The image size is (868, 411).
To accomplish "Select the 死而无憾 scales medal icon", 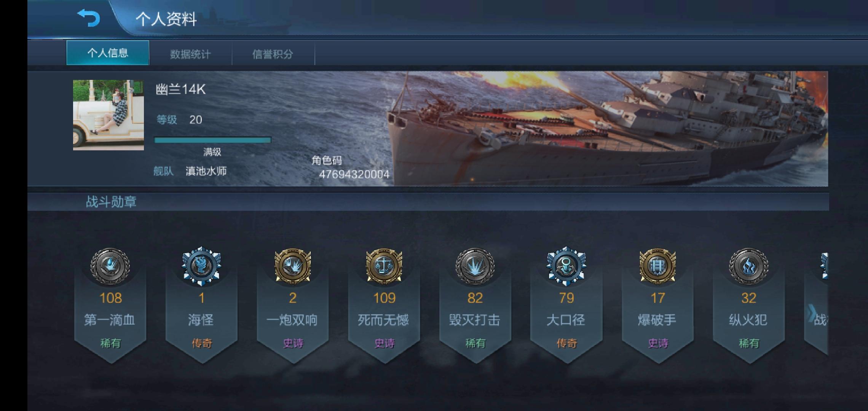I will [384, 266].
